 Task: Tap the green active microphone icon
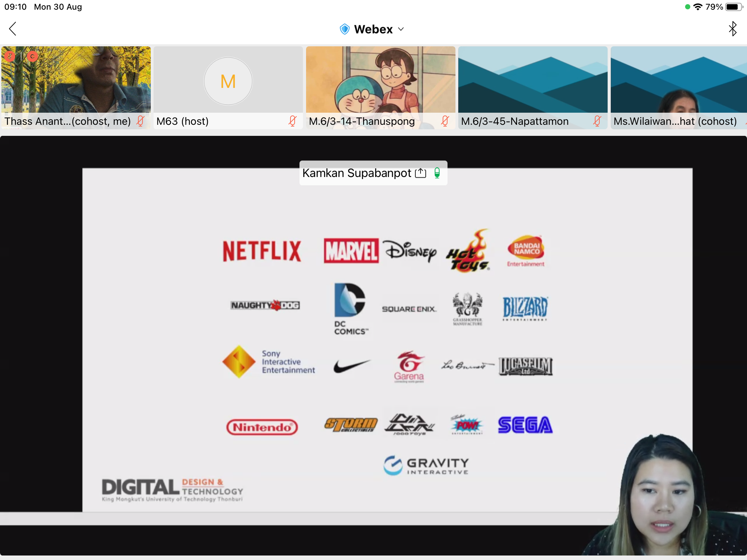point(437,173)
